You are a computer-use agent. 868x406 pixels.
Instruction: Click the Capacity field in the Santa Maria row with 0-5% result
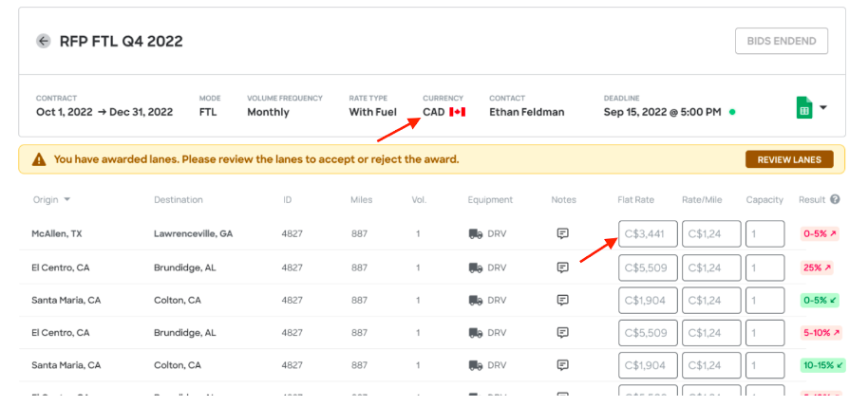click(x=765, y=301)
